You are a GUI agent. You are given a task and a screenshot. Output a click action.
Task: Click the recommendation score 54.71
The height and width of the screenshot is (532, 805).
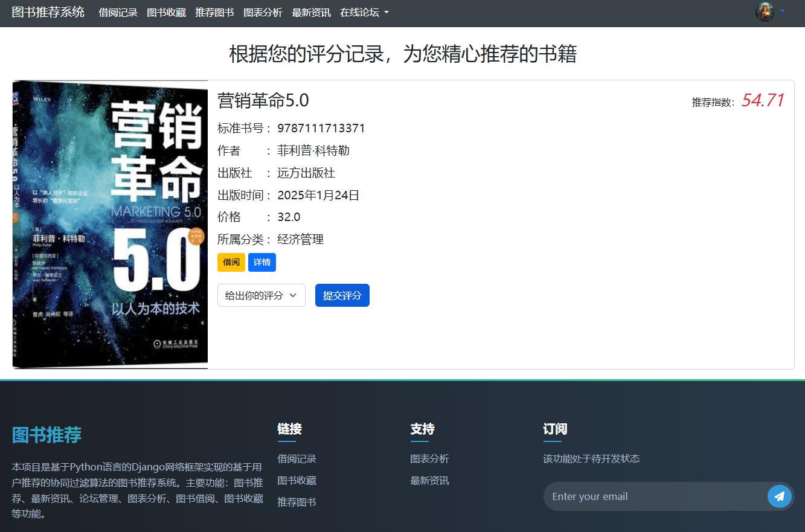pyautogui.click(x=763, y=100)
